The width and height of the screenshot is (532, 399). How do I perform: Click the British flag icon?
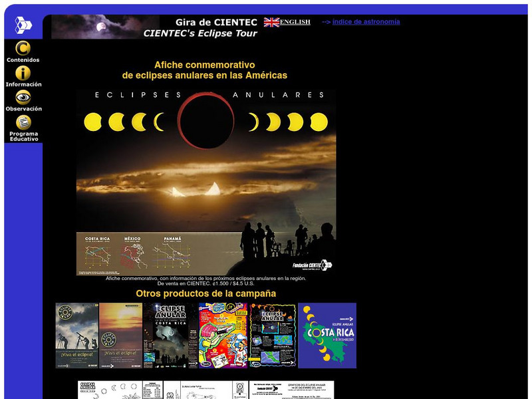click(271, 23)
